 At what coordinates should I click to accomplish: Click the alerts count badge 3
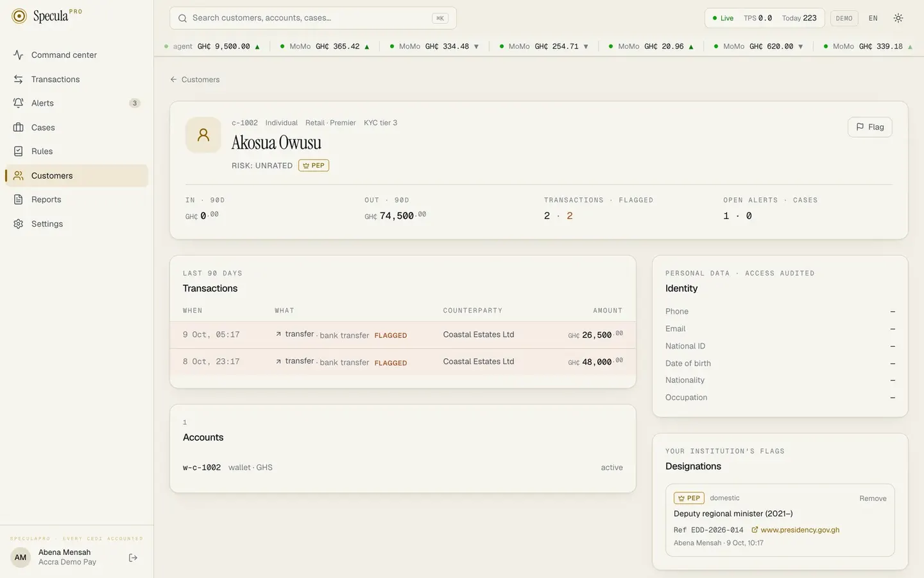tap(135, 103)
